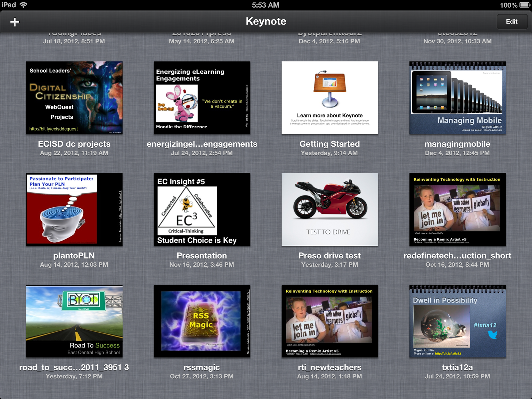Tap the date "Oct 27, 2012, 3:13 PM"
The image size is (532, 399).
[202, 376]
